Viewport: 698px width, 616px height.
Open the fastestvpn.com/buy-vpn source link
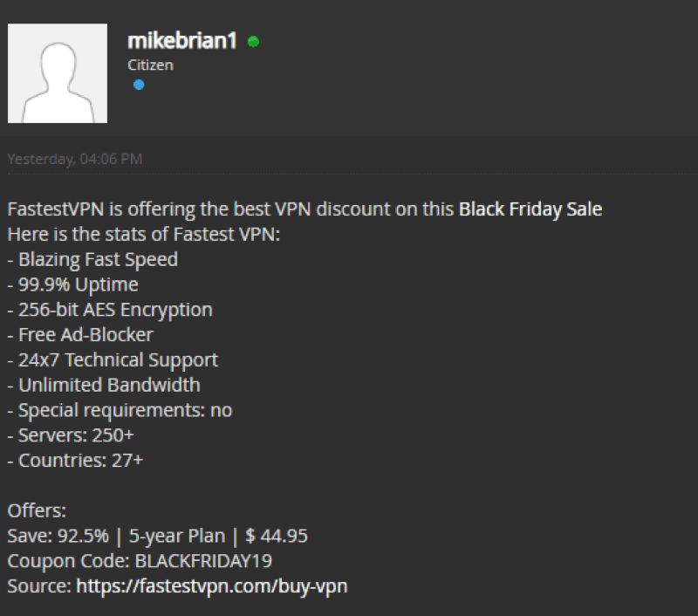click(x=212, y=585)
